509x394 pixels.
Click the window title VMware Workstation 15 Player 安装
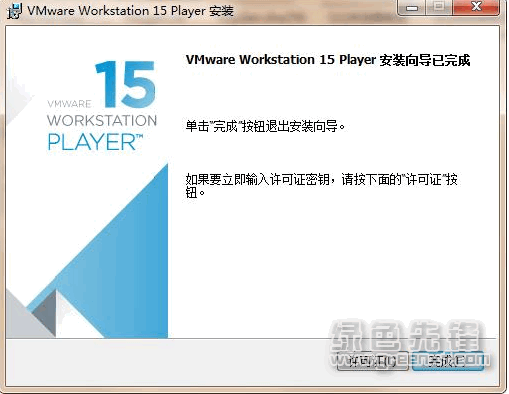130,11
